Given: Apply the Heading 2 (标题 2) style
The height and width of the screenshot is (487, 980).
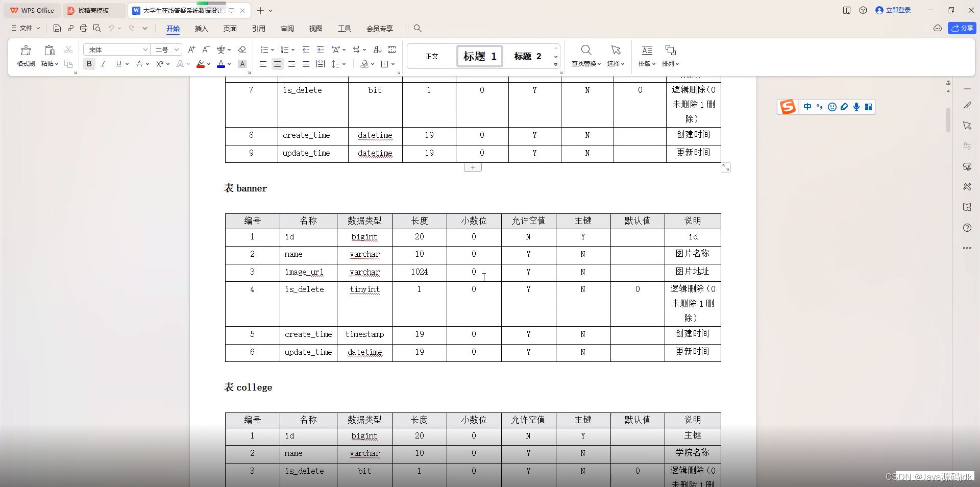Looking at the screenshot, I should [528, 56].
